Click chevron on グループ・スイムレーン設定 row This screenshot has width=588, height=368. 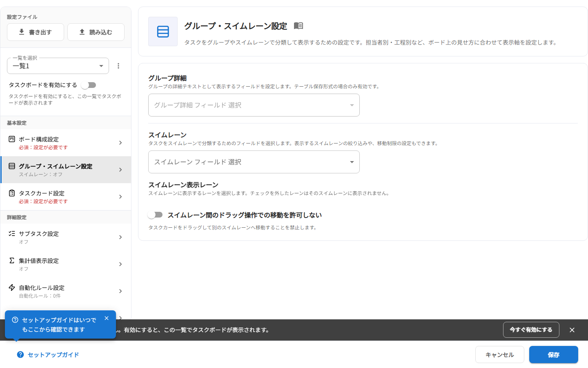120,170
